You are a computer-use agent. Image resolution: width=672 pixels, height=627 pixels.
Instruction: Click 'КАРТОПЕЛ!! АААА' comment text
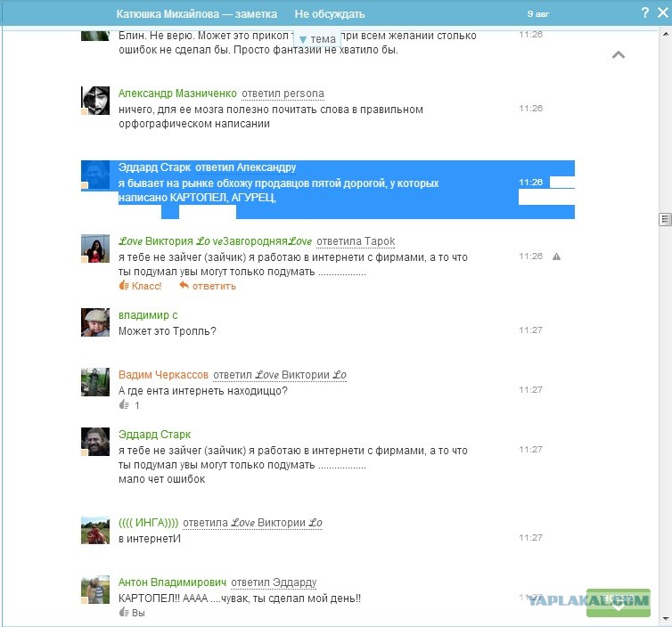pos(240,598)
